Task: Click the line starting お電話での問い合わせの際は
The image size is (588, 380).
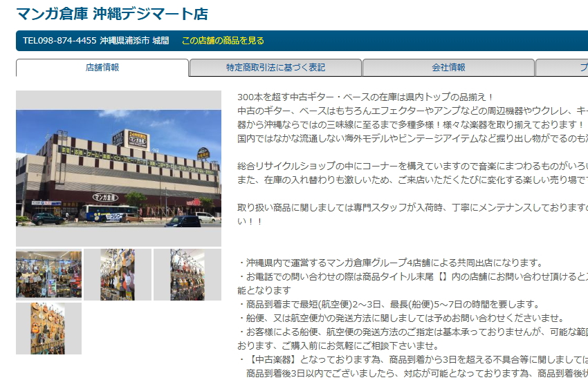Action: (412, 276)
